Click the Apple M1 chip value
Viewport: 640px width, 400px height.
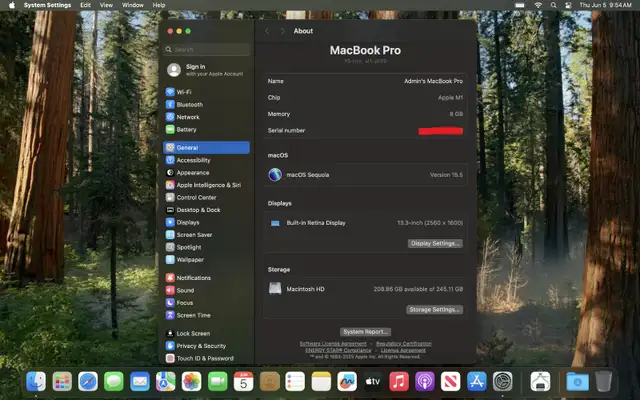tap(450, 98)
